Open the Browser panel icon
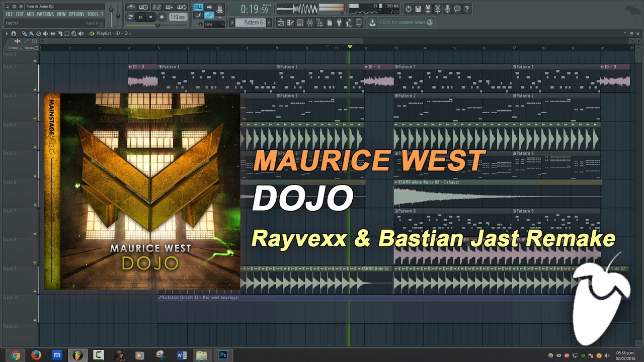The height and width of the screenshot is (362, 644). [319, 23]
